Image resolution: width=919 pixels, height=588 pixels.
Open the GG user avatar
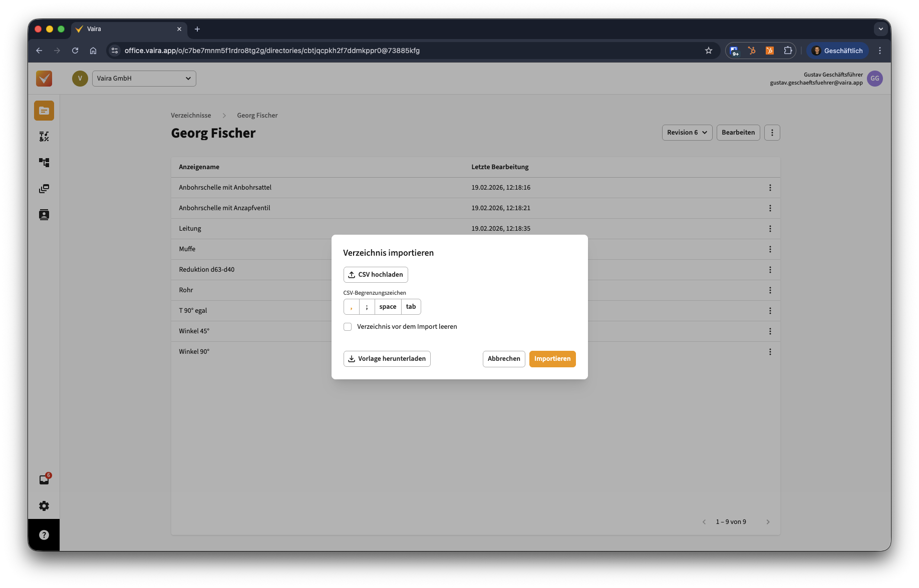coord(874,79)
